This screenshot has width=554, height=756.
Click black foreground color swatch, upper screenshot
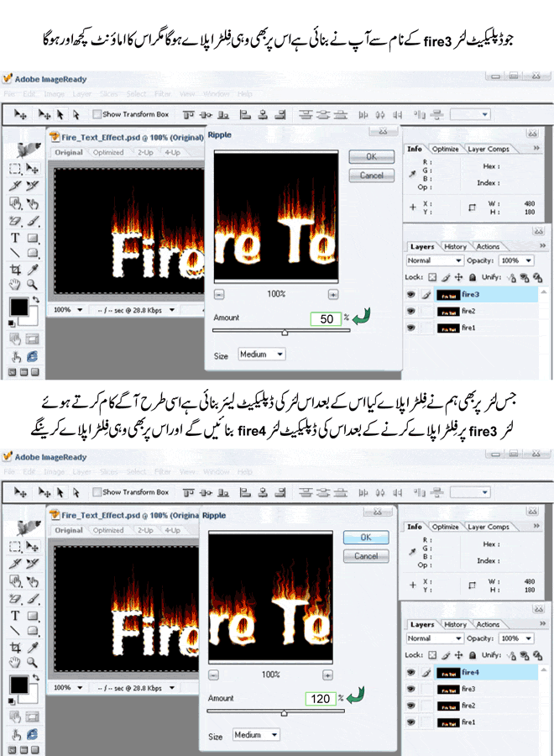click(x=18, y=307)
